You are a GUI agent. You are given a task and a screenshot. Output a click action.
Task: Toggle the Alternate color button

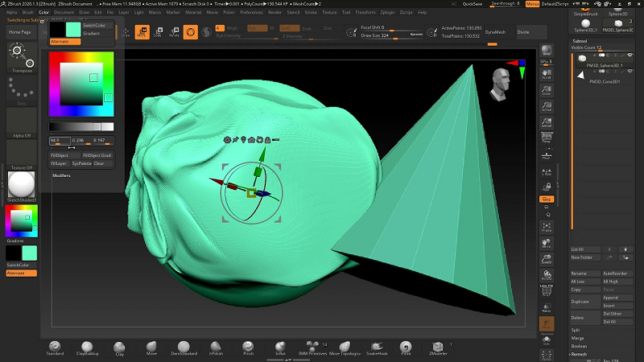click(64, 40)
